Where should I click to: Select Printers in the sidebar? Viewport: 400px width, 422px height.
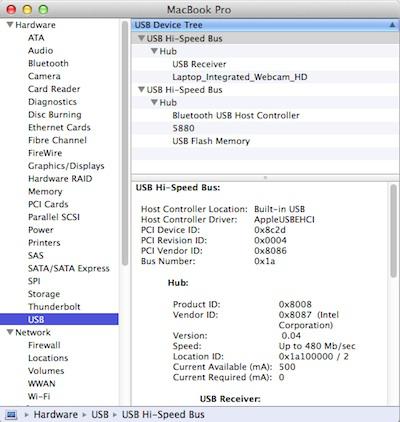44,243
